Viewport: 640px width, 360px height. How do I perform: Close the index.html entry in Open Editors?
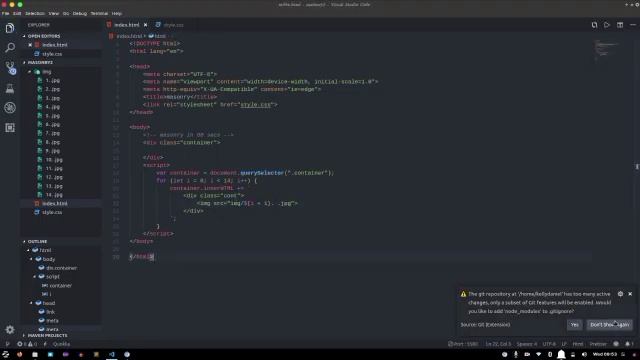coord(30,45)
